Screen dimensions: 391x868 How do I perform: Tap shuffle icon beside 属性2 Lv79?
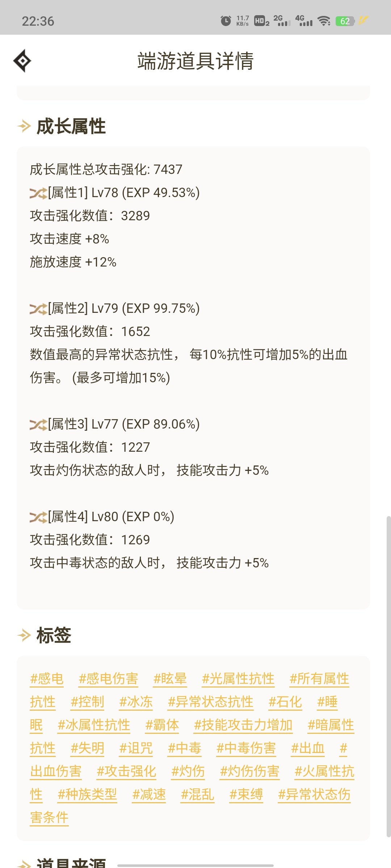38,309
